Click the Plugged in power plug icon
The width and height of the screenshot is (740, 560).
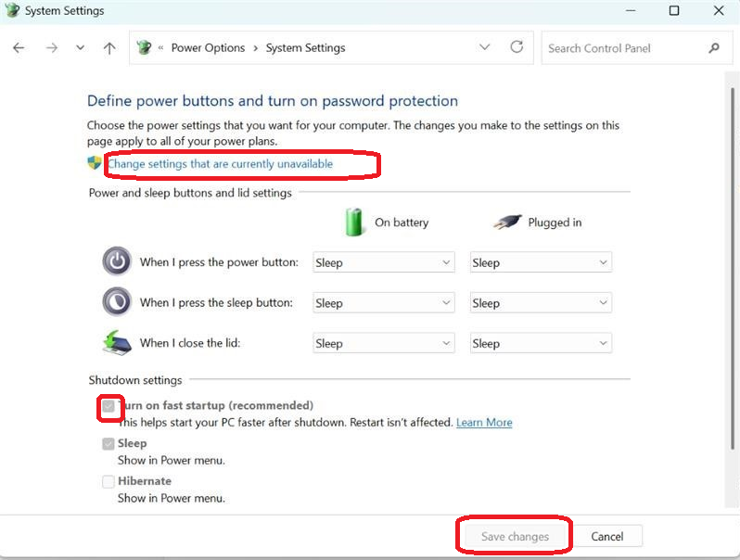click(x=507, y=222)
